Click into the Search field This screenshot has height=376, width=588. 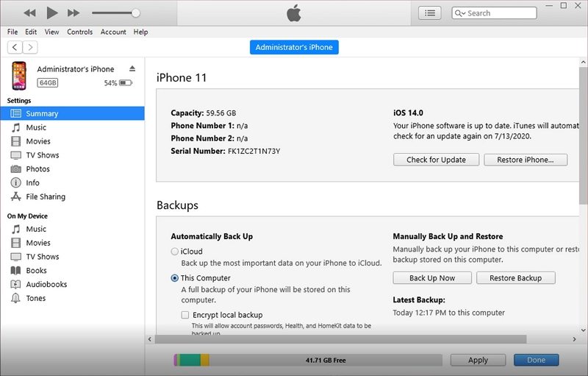click(x=494, y=13)
